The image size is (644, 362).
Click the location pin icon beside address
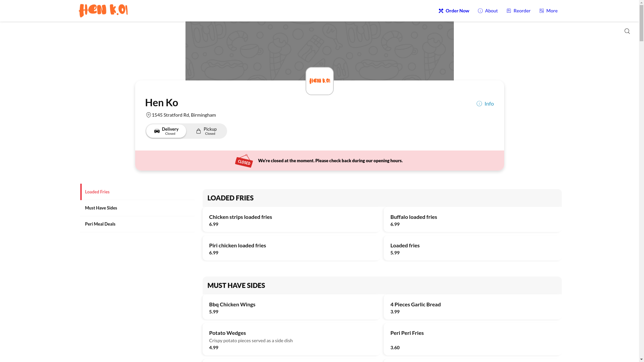click(x=148, y=115)
